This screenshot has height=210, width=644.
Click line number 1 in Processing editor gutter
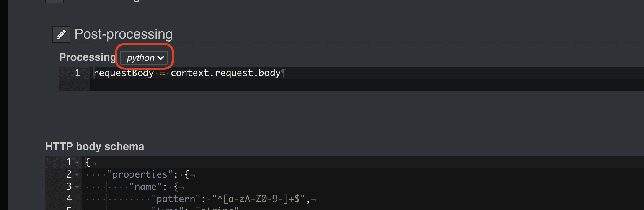pos(77,73)
